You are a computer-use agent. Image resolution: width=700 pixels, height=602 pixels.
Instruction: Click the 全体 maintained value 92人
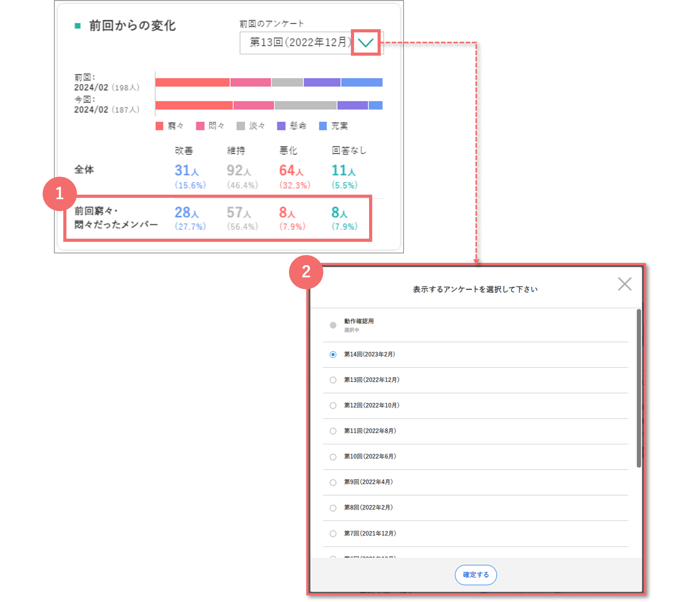click(239, 170)
